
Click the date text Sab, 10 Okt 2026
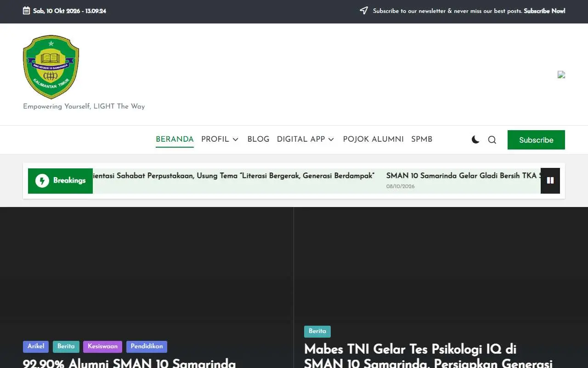coord(57,11)
